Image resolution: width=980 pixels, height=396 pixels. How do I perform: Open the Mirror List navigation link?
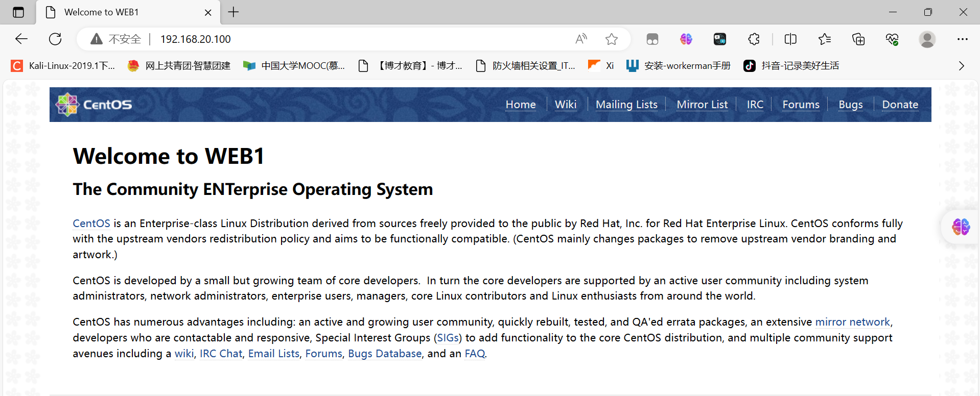tap(702, 105)
